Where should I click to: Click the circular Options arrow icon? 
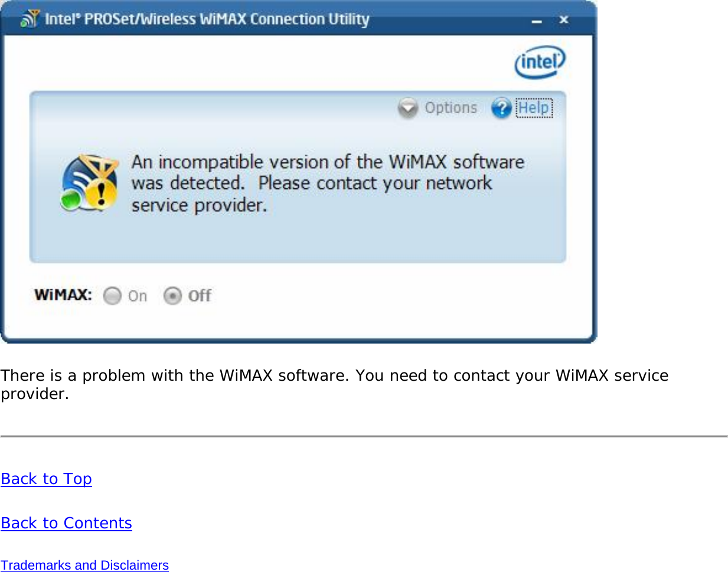[409, 107]
